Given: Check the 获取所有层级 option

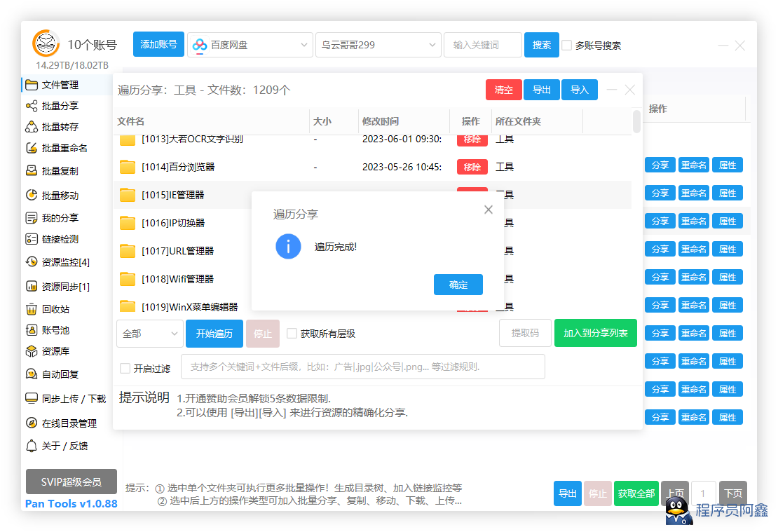Looking at the screenshot, I should 292,334.
